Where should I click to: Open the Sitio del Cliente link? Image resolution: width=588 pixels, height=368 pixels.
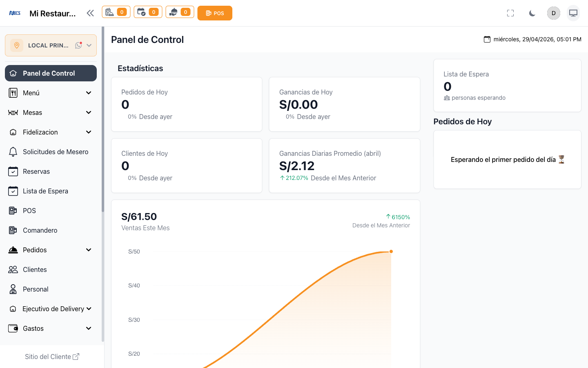pyautogui.click(x=52, y=357)
